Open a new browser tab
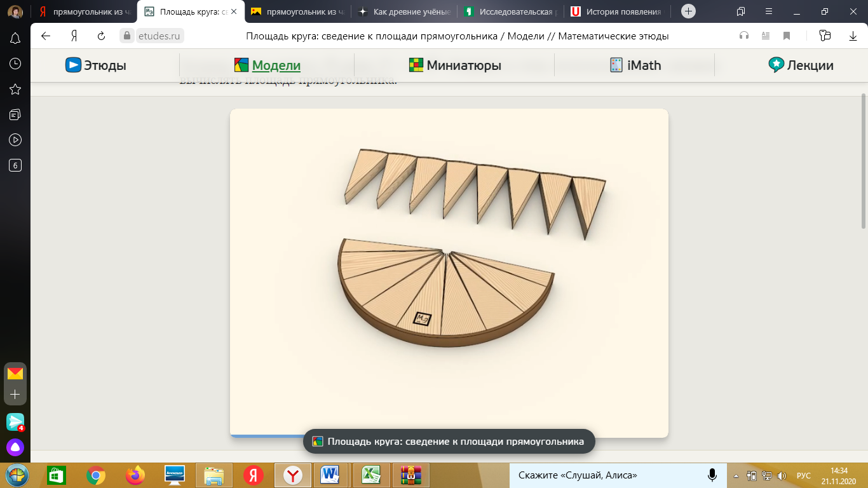 [688, 11]
